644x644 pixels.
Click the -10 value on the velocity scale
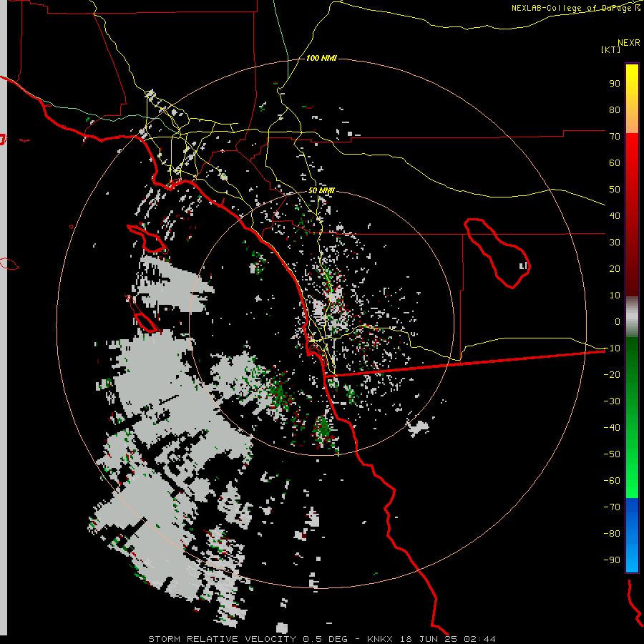pyautogui.click(x=612, y=348)
